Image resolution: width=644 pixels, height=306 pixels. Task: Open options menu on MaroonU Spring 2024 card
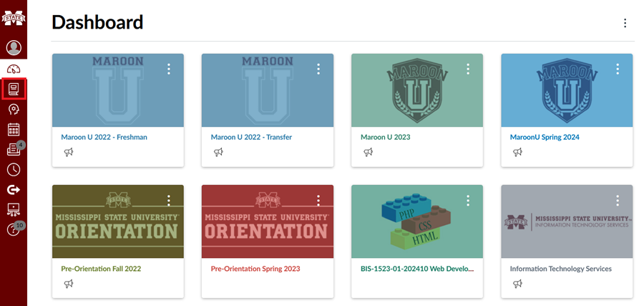coord(618,69)
